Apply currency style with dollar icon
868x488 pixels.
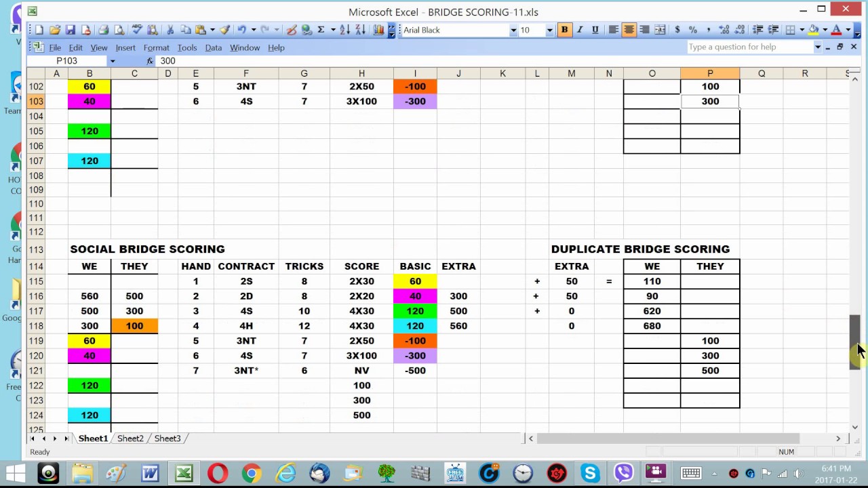coord(677,30)
